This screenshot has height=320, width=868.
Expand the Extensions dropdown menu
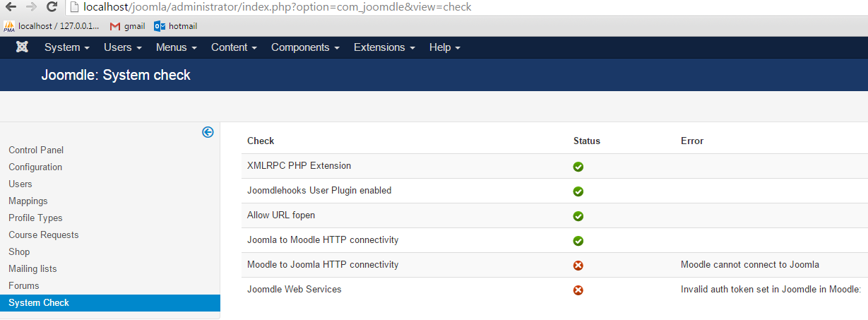click(384, 47)
